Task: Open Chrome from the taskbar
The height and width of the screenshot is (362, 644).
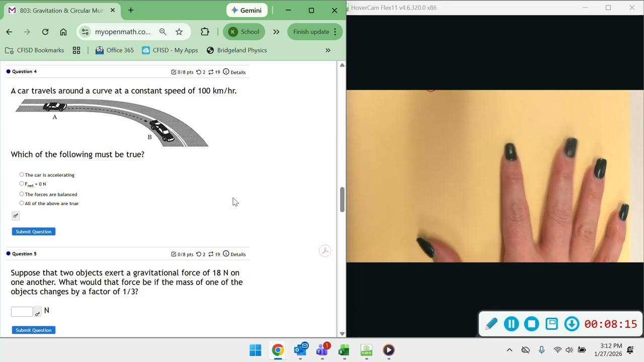Action: point(278,350)
